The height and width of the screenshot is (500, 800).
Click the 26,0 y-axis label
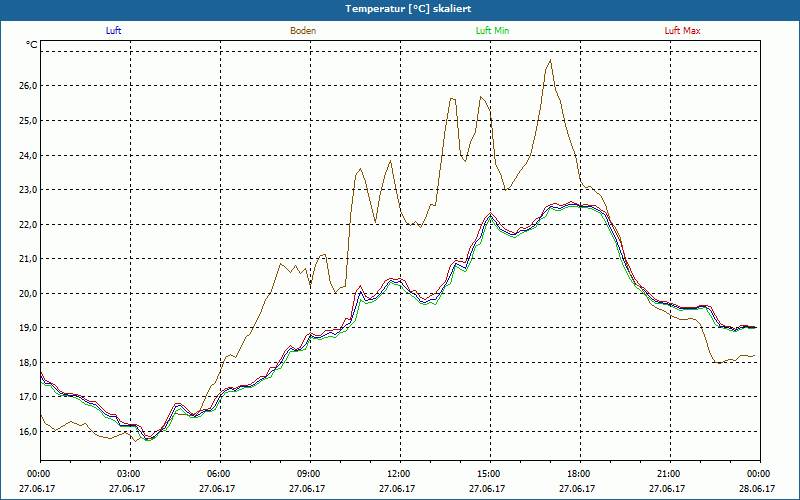click(x=28, y=86)
